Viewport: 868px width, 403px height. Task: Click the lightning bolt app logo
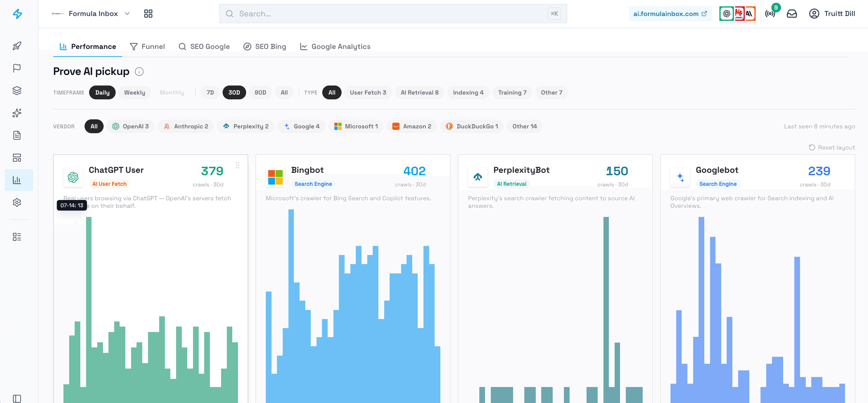(x=17, y=14)
